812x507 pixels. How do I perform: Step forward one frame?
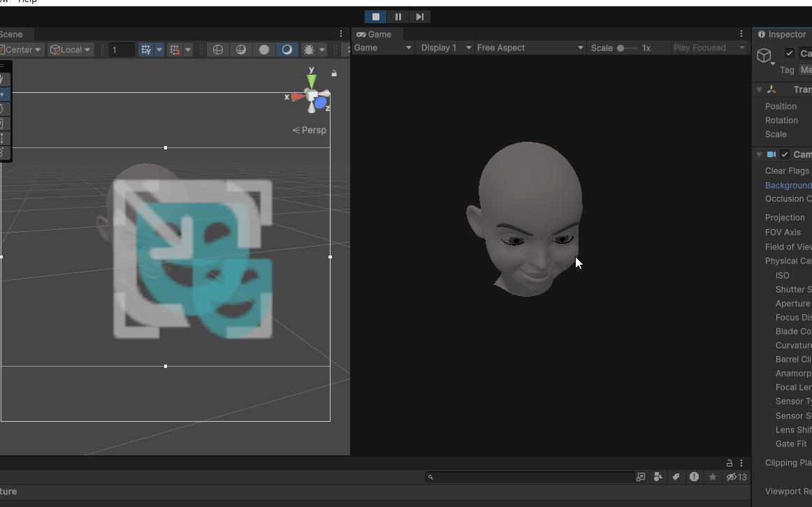coord(420,17)
